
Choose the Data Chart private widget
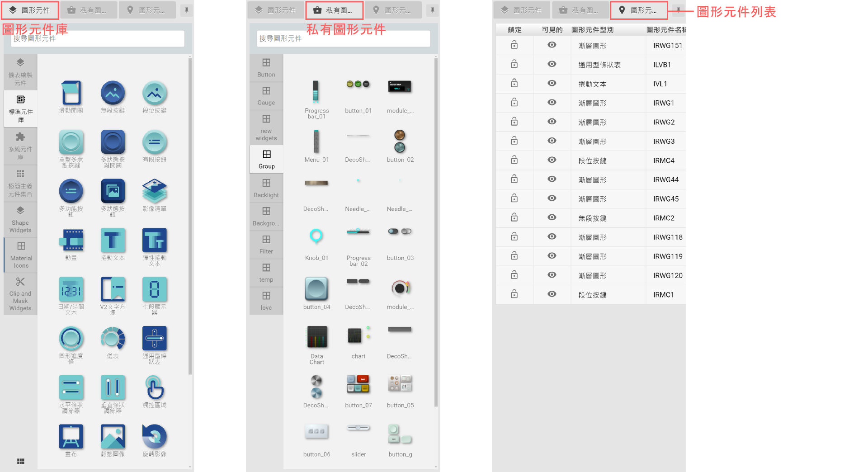[316, 337]
